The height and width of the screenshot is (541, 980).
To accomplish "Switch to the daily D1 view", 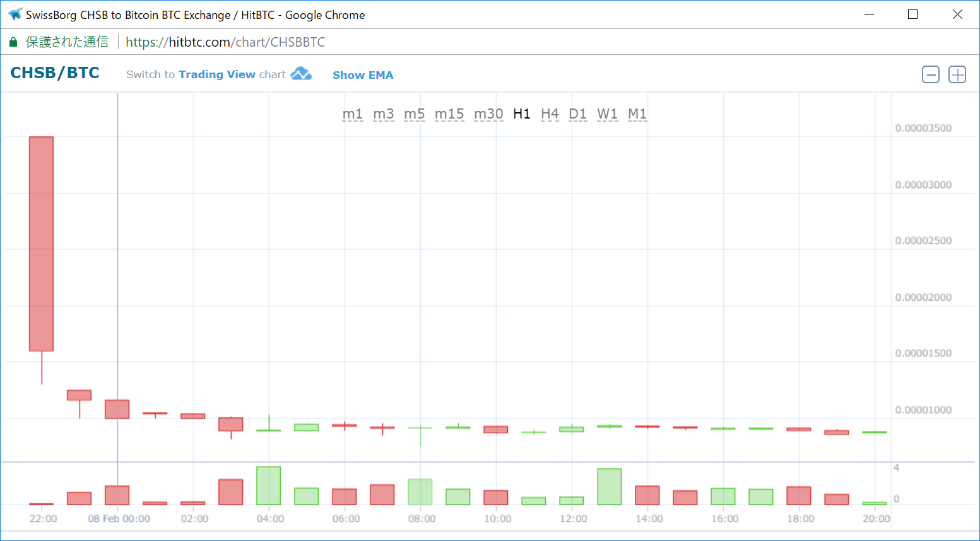I will [577, 113].
